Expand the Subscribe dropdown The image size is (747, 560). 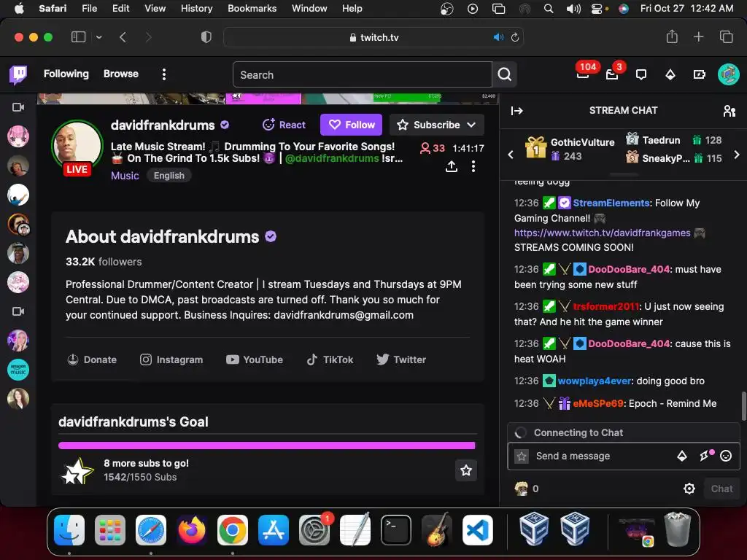(x=472, y=125)
